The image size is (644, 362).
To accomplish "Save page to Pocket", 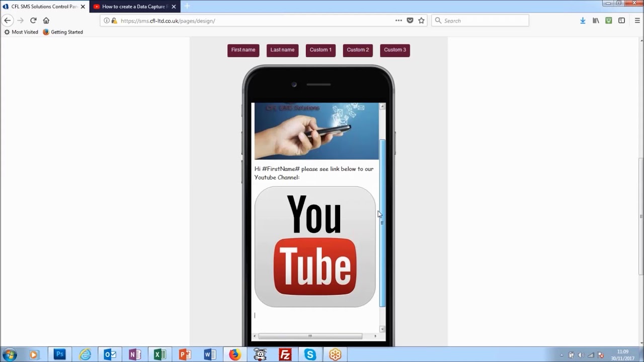I will pyautogui.click(x=410, y=21).
